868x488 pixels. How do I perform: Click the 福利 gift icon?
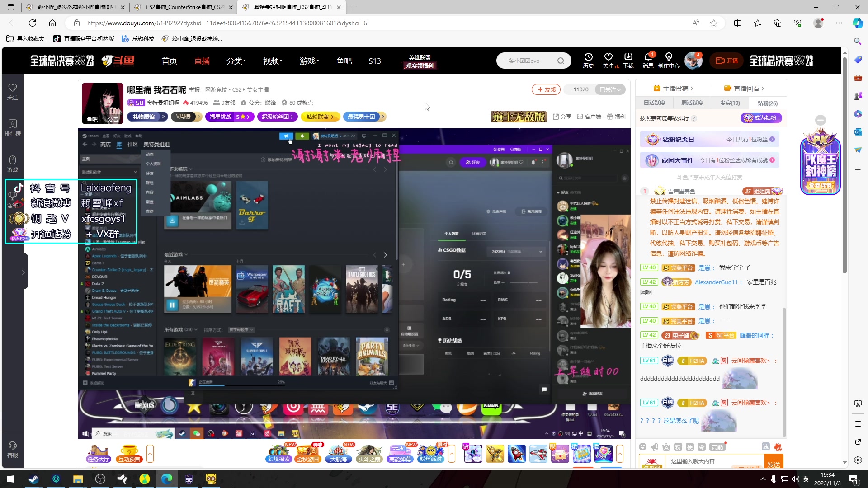[616, 117]
